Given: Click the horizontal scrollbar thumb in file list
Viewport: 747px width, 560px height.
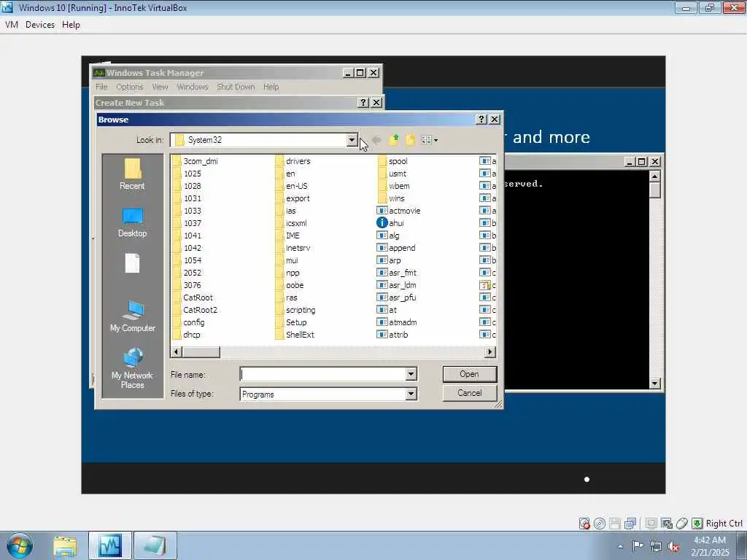Looking at the screenshot, I should pos(201,352).
